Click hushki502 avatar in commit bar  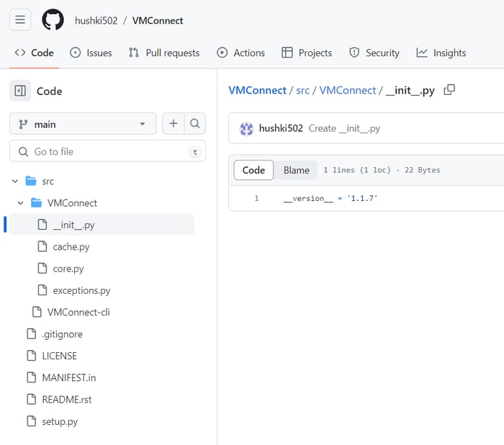click(x=246, y=129)
